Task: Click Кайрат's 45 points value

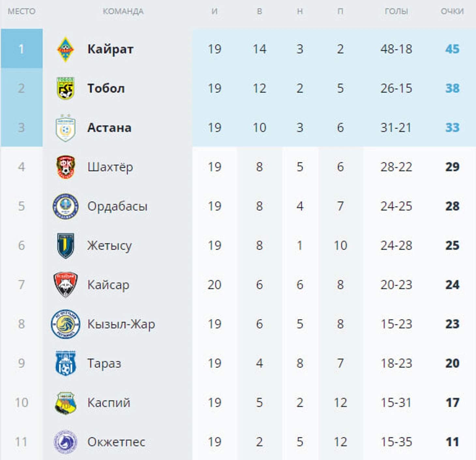Action: pos(452,49)
